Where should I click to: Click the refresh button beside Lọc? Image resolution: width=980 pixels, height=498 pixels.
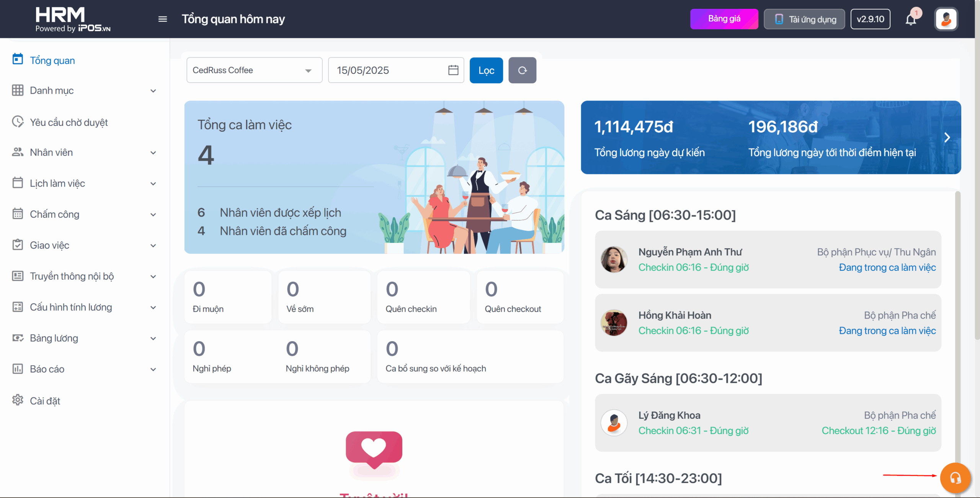click(522, 70)
